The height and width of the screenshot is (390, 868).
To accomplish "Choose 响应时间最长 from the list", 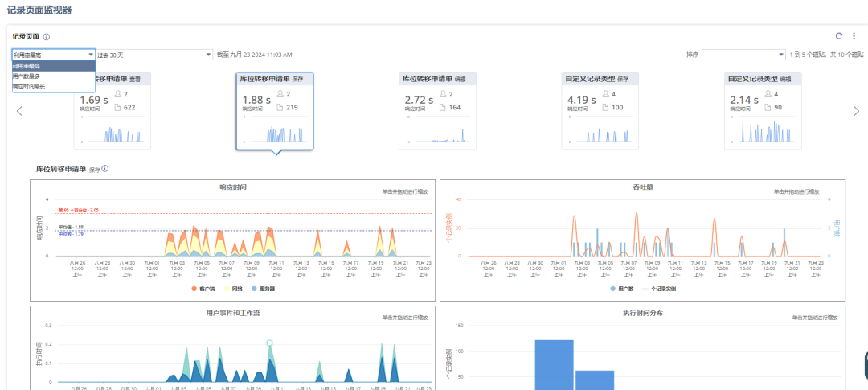I will point(53,86).
